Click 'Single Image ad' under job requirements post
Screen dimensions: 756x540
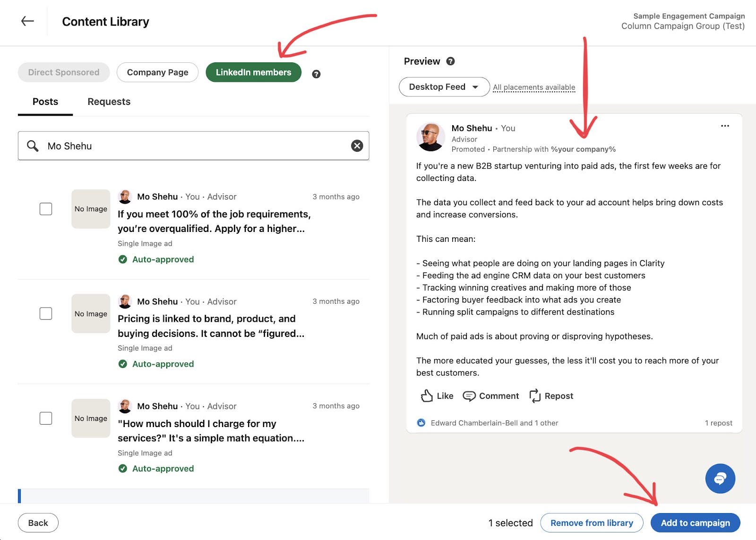click(x=145, y=243)
